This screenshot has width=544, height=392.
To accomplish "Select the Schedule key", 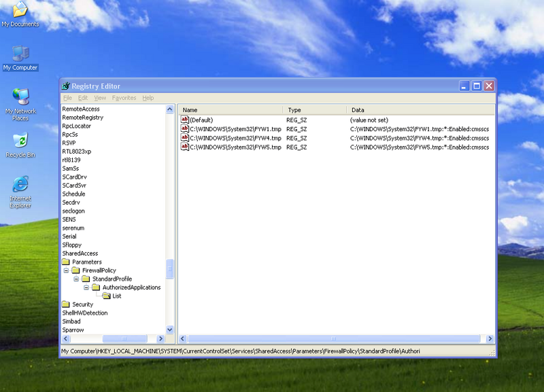I will [73, 194].
